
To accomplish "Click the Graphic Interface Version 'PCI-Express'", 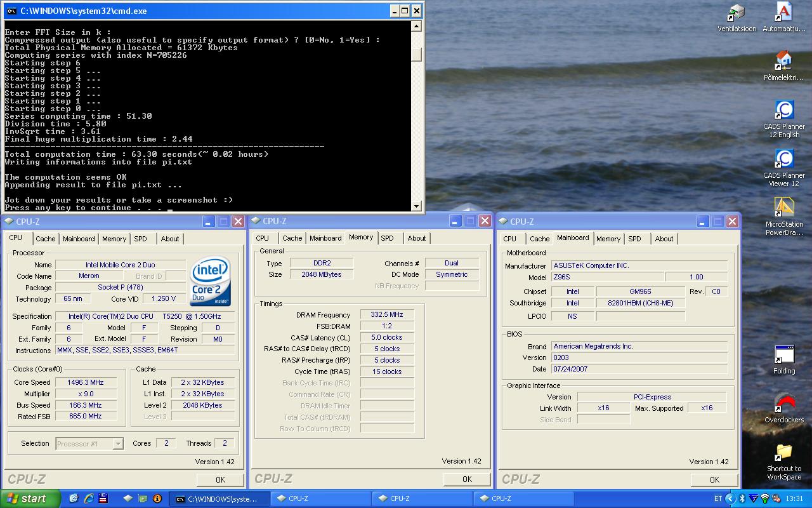I will 652,397.
